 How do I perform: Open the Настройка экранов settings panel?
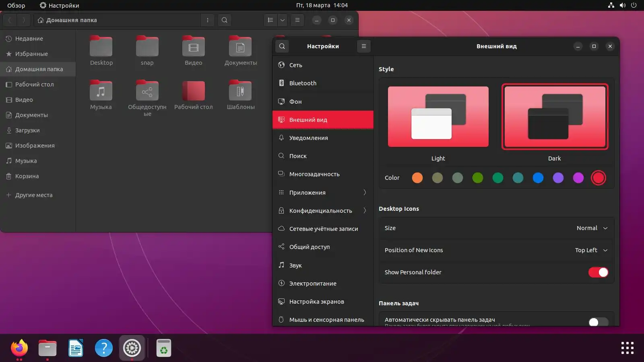click(x=323, y=302)
